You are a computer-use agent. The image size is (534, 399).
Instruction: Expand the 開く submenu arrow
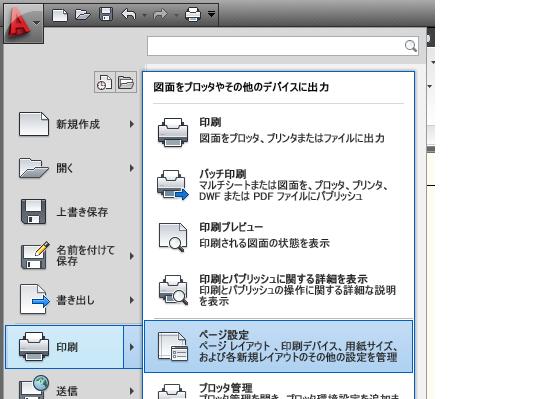(132, 168)
